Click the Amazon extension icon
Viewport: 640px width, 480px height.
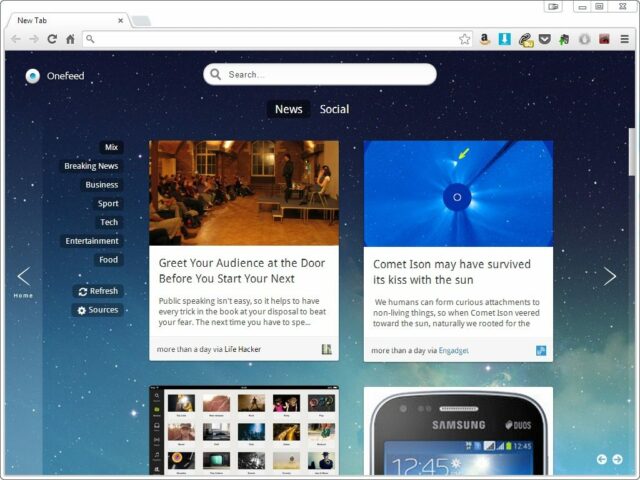pyautogui.click(x=485, y=39)
